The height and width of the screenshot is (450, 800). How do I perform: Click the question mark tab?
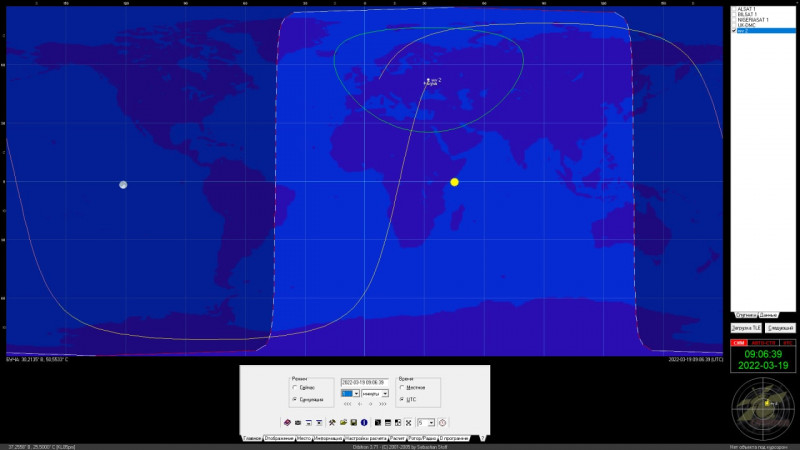(483, 438)
